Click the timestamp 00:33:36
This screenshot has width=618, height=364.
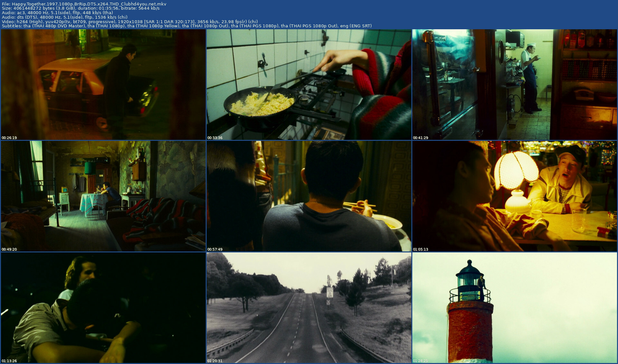[215, 138]
